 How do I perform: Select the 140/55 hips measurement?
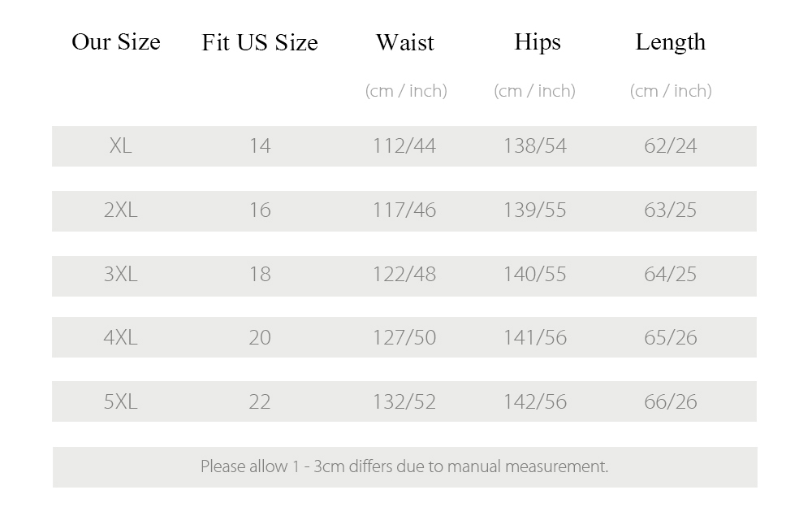[x=535, y=275]
